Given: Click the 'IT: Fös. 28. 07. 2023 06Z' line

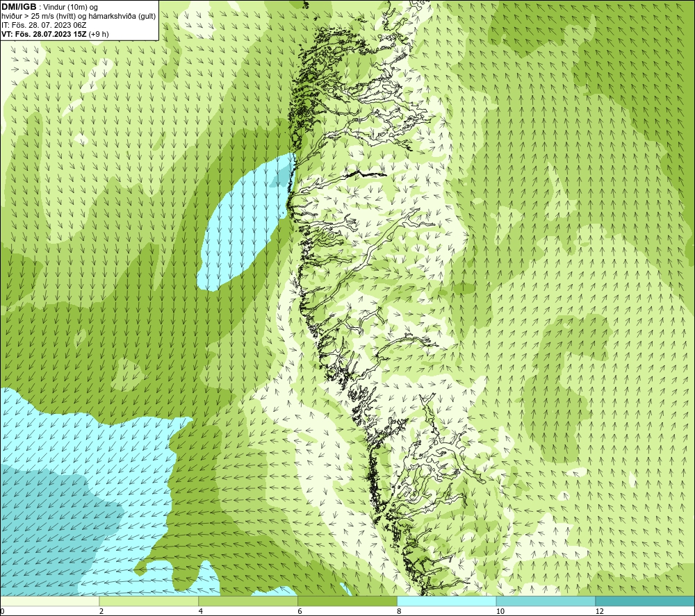Looking at the screenshot, I should [44, 25].
